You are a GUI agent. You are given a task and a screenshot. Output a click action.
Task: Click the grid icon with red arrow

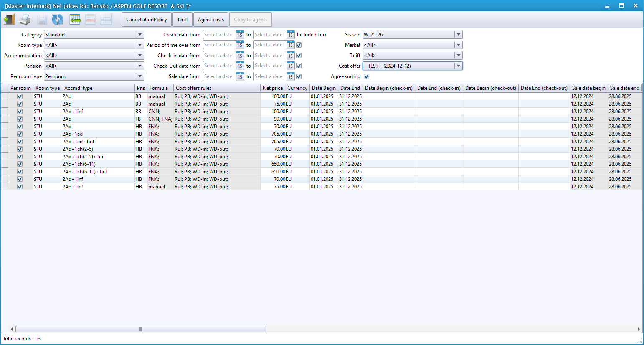[x=91, y=19]
